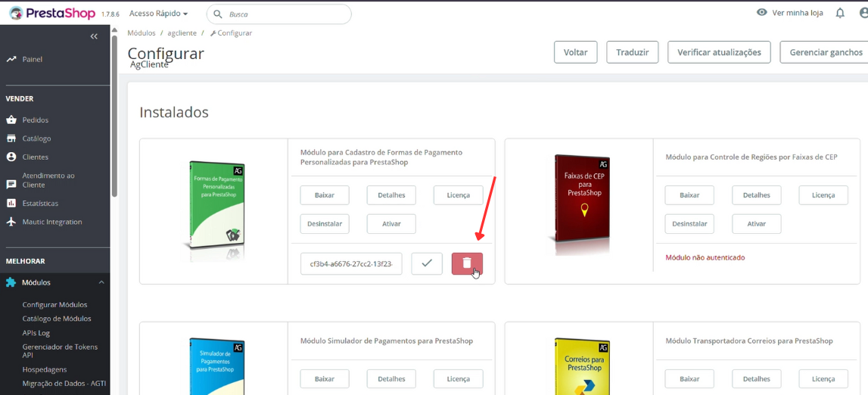Click the license key input field

[352, 264]
